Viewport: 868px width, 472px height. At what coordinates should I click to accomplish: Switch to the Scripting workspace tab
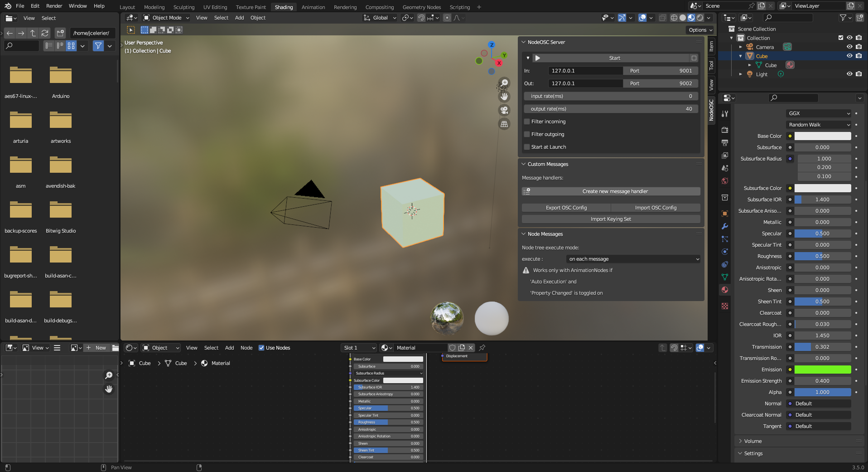460,7
